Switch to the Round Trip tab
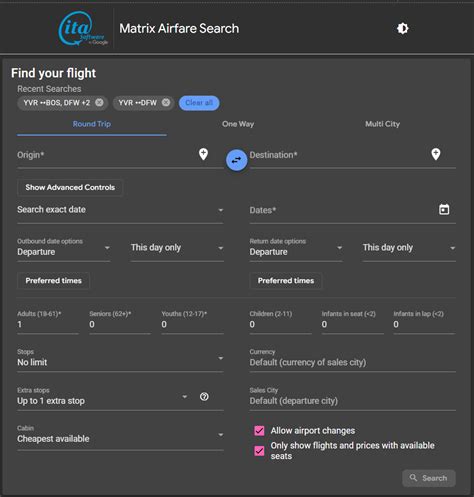 point(92,124)
